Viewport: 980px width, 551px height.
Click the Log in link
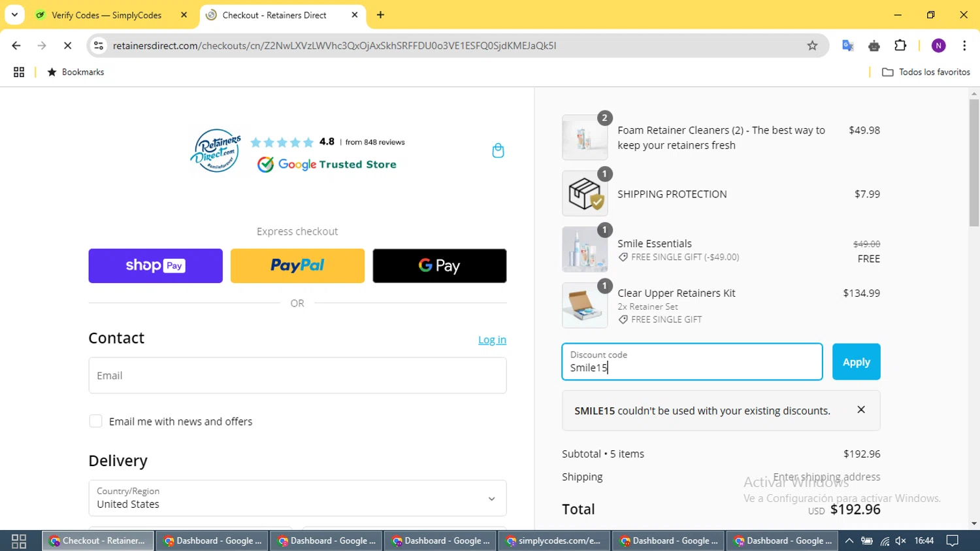492,340
